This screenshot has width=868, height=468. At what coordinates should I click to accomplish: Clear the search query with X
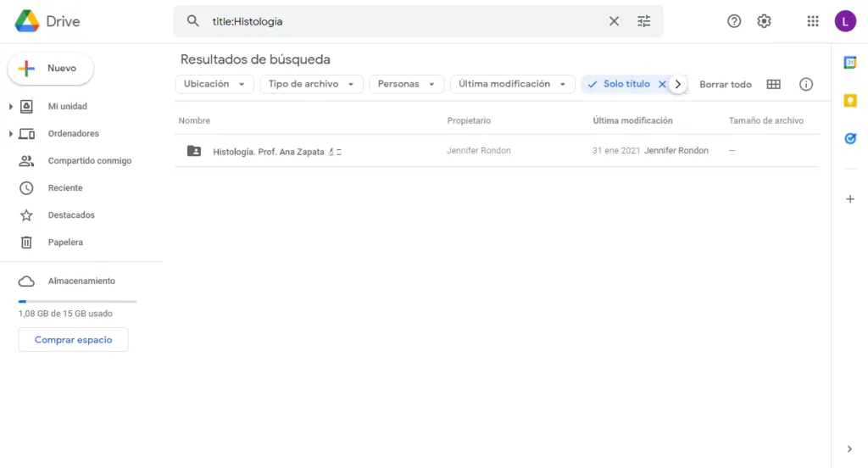click(614, 21)
